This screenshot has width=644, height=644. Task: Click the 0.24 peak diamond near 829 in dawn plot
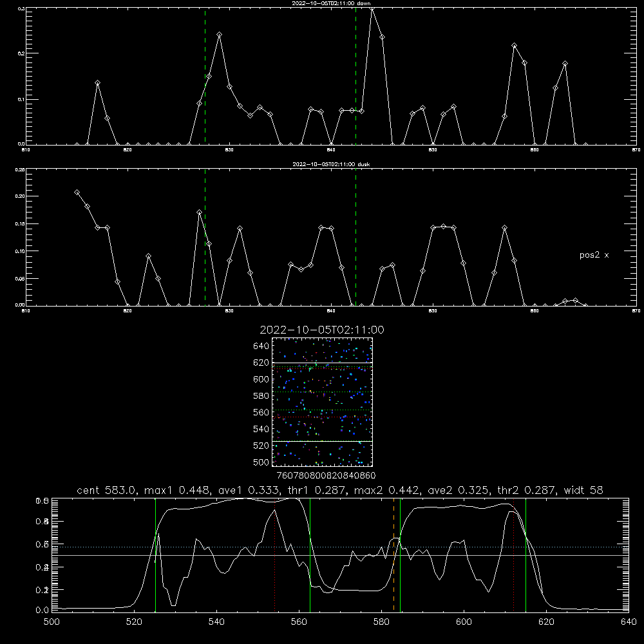coord(220,35)
